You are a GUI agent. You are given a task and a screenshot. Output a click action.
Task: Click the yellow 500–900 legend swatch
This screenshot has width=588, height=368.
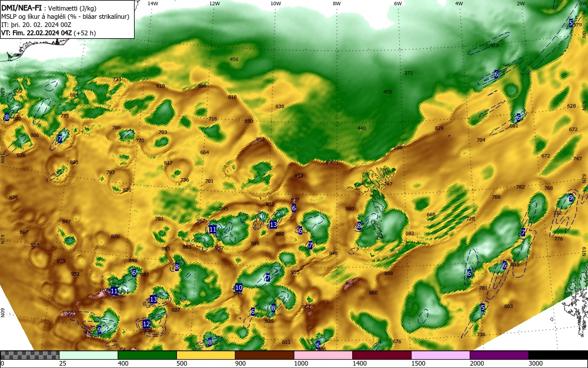tap(206, 355)
